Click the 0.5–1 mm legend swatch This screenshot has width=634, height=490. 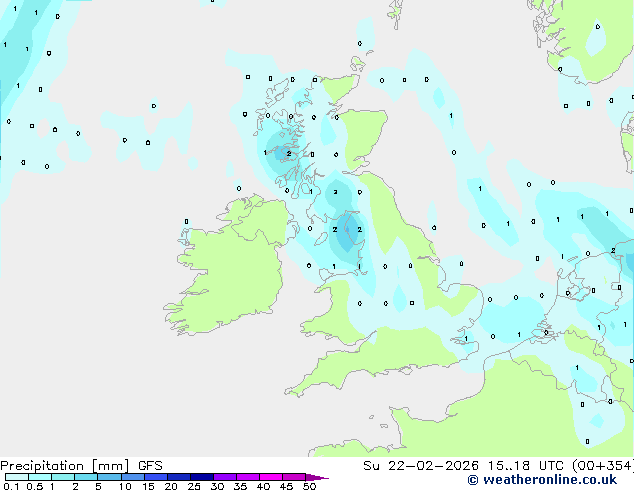[40, 477]
